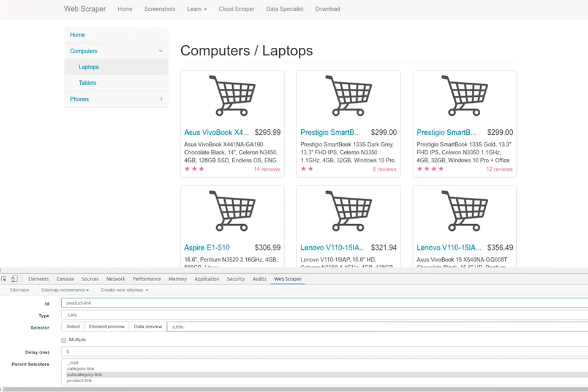Image resolution: width=588 pixels, height=392 pixels.
Task: Click the $295.99 price text
Action: point(268,132)
